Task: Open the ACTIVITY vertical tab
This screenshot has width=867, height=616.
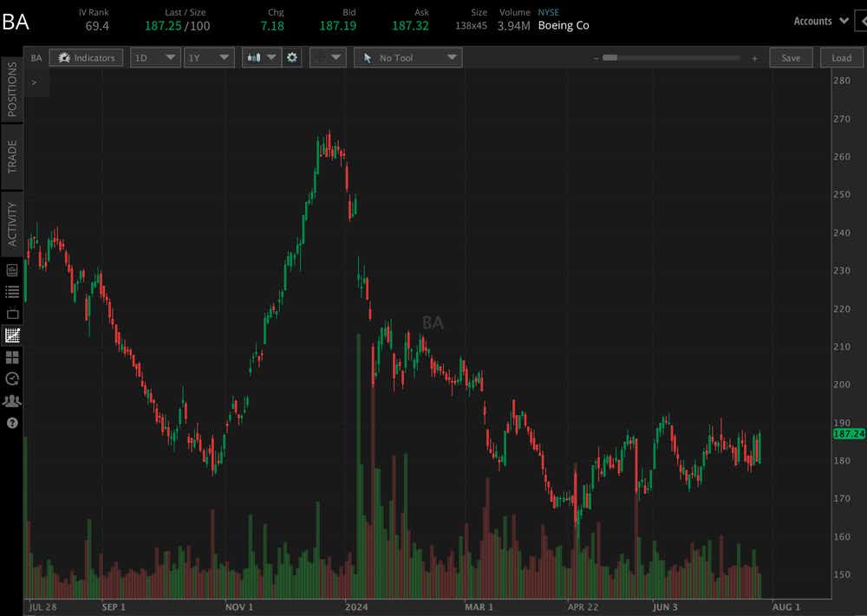Action: pos(11,224)
